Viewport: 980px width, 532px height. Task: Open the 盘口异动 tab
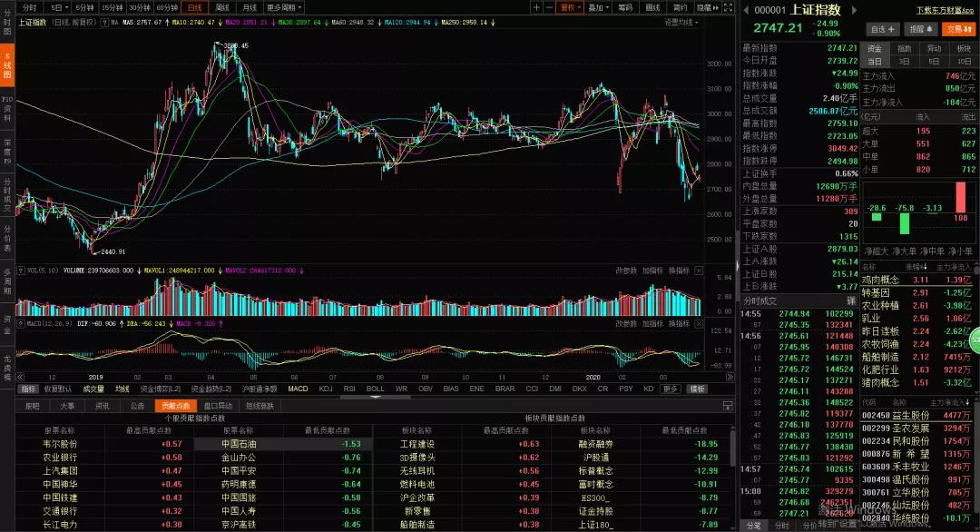pyautogui.click(x=219, y=406)
